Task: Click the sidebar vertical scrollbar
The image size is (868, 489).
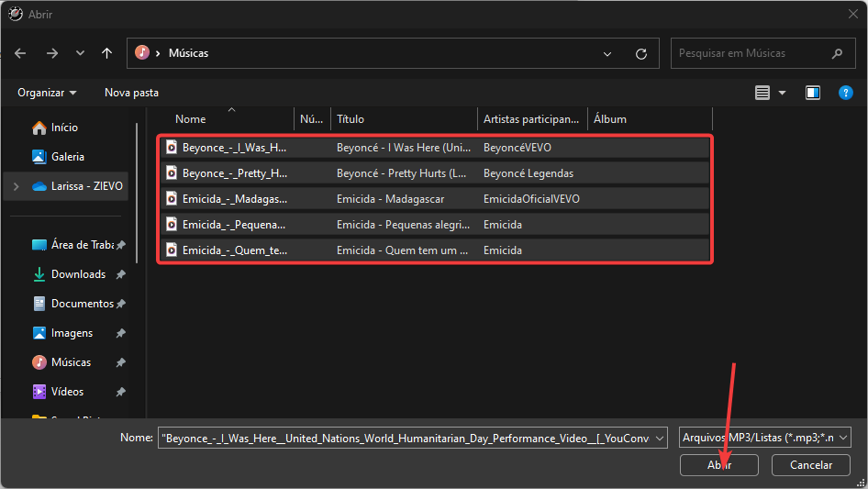Action: [x=137, y=194]
